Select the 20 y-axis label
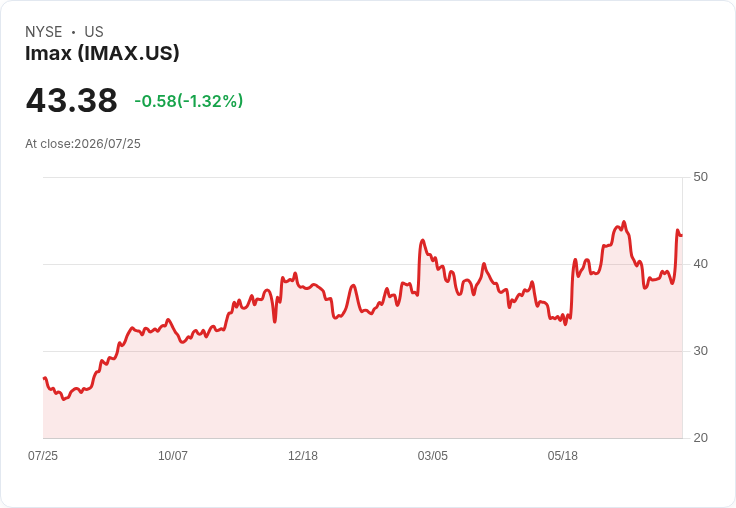The width and height of the screenshot is (736, 508). pos(700,438)
